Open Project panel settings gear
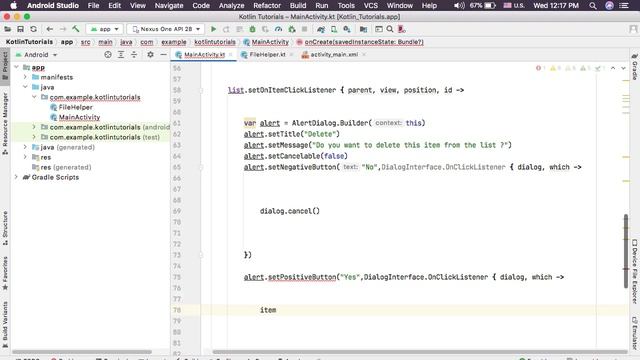Image resolution: width=640 pixels, height=360 pixels. [150, 55]
